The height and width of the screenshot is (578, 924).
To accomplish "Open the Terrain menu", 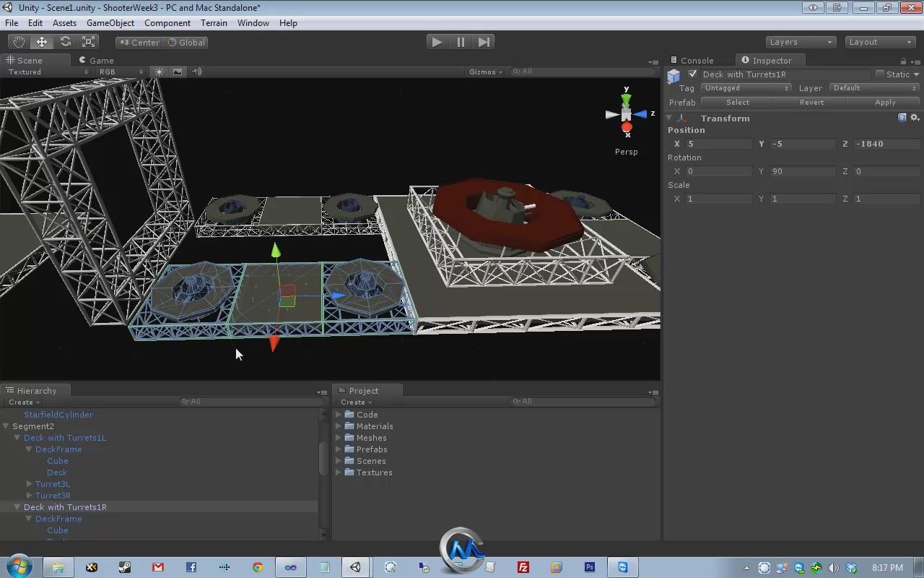I will [214, 23].
